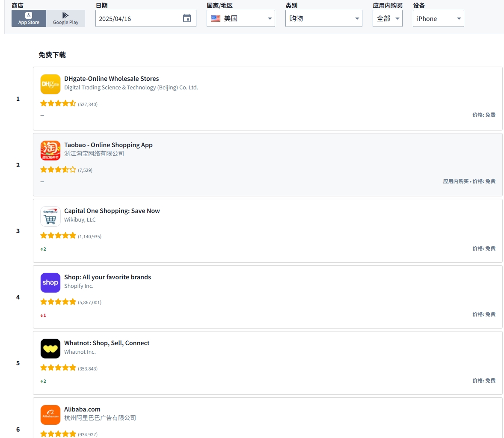Open Shop: All your favorite brands title
Image resolution: width=504 pixels, height=438 pixels.
point(107,277)
